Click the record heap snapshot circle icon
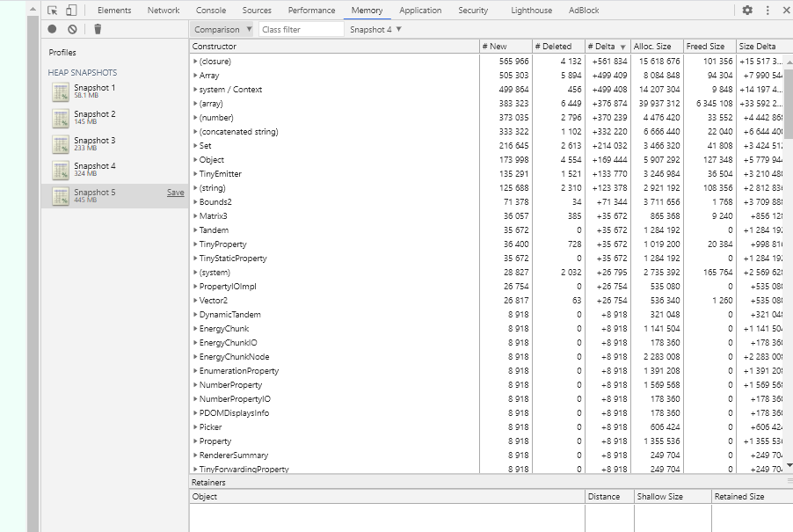 pyautogui.click(x=52, y=29)
